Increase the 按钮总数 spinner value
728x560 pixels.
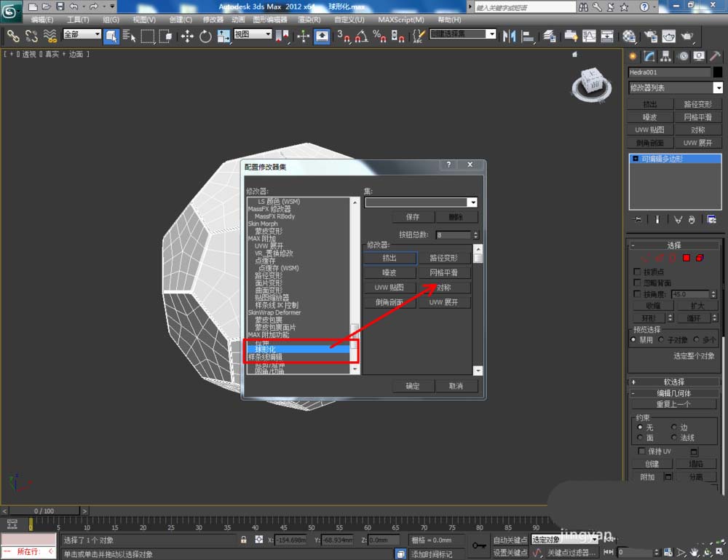[x=475, y=232]
